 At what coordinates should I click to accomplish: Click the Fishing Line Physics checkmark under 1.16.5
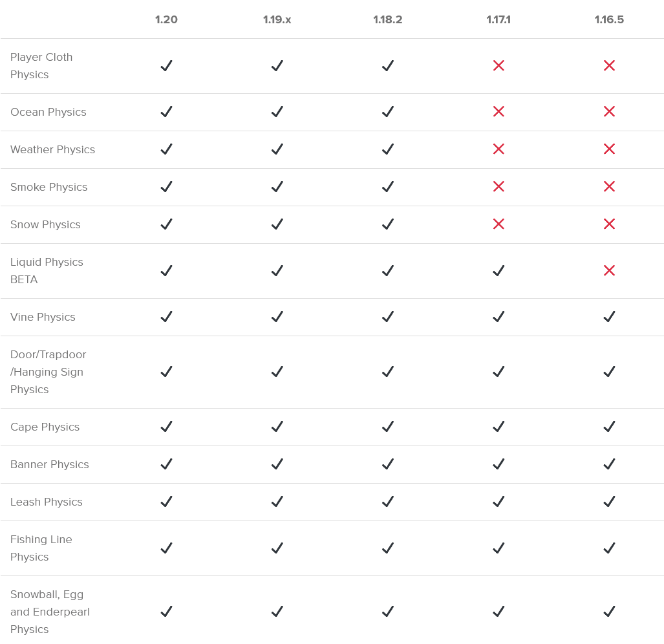point(609,548)
